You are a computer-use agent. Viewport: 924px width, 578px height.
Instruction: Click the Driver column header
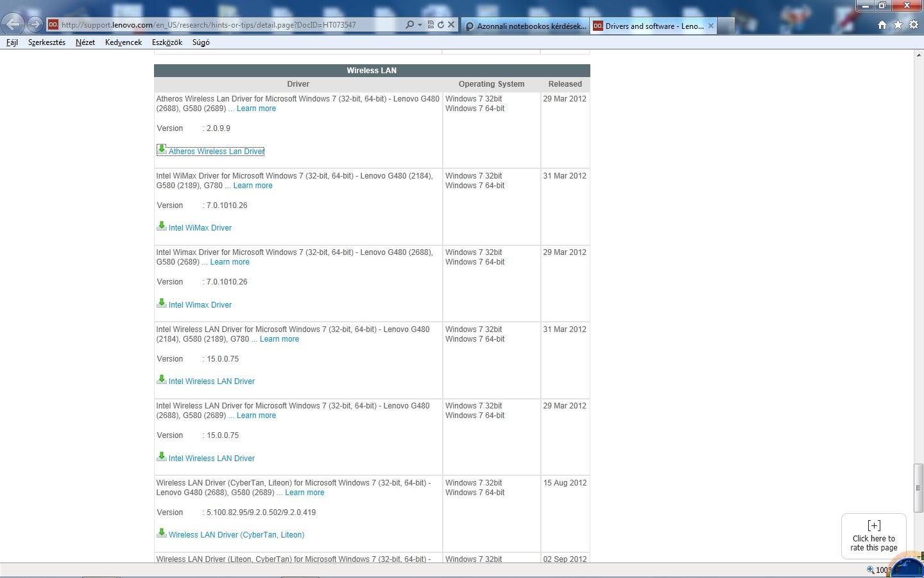tap(298, 84)
